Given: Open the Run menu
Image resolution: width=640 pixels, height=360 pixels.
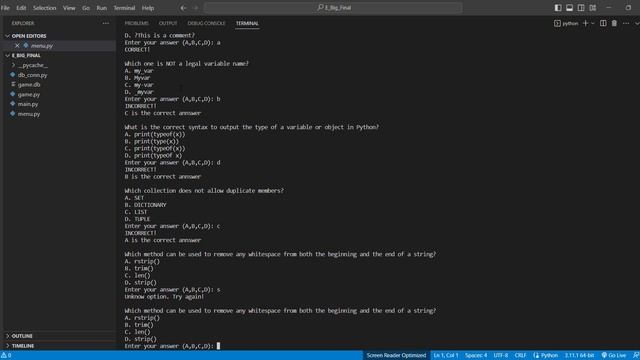Looking at the screenshot, I should (x=102, y=8).
